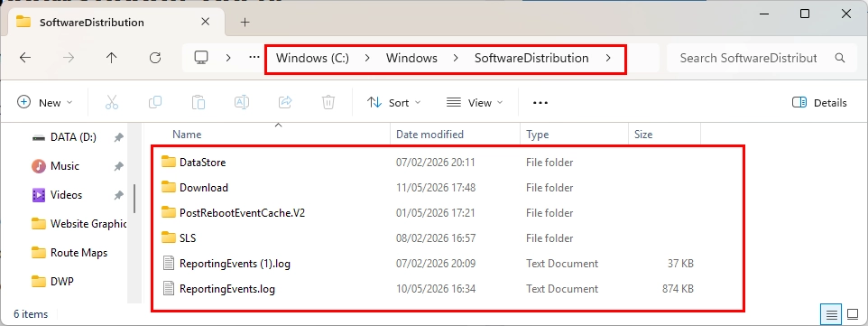
Task: Show hidden breadcrumb path via ellipsis
Action: coord(254,57)
